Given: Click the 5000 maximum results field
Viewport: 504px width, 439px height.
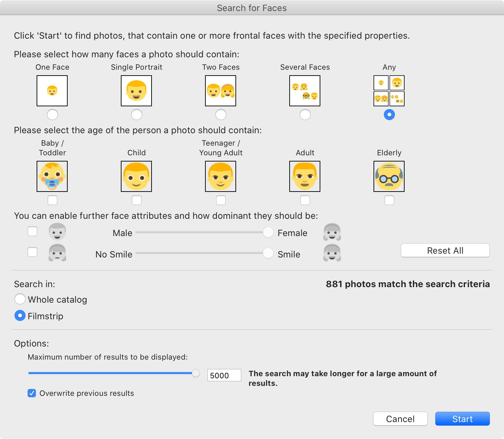Looking at the screenshot, I should point(224,375).
